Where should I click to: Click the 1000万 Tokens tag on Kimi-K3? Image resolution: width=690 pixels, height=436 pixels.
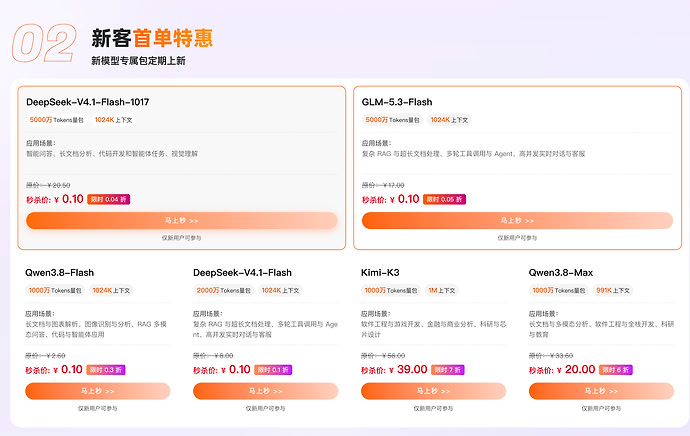tap(391, 290)
